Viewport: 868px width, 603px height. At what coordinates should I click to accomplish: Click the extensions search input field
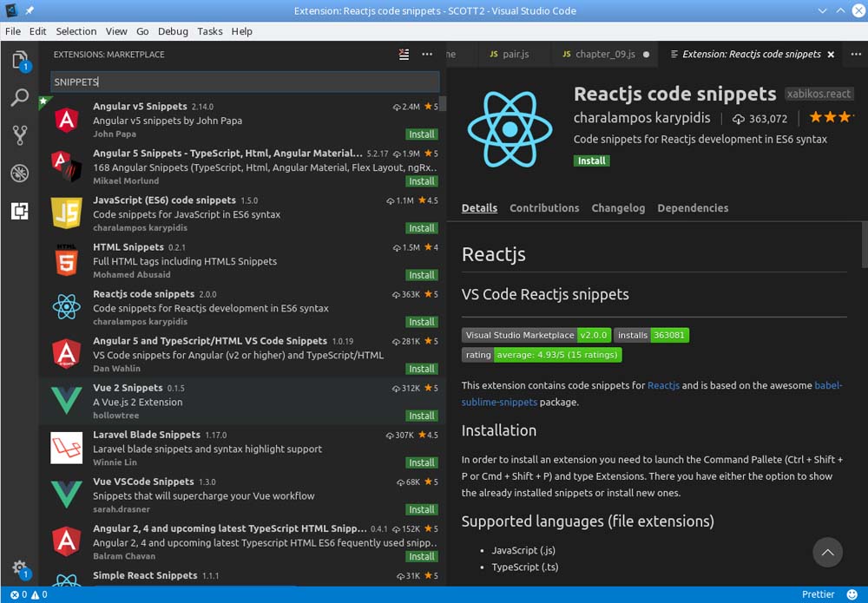(245, 82)
